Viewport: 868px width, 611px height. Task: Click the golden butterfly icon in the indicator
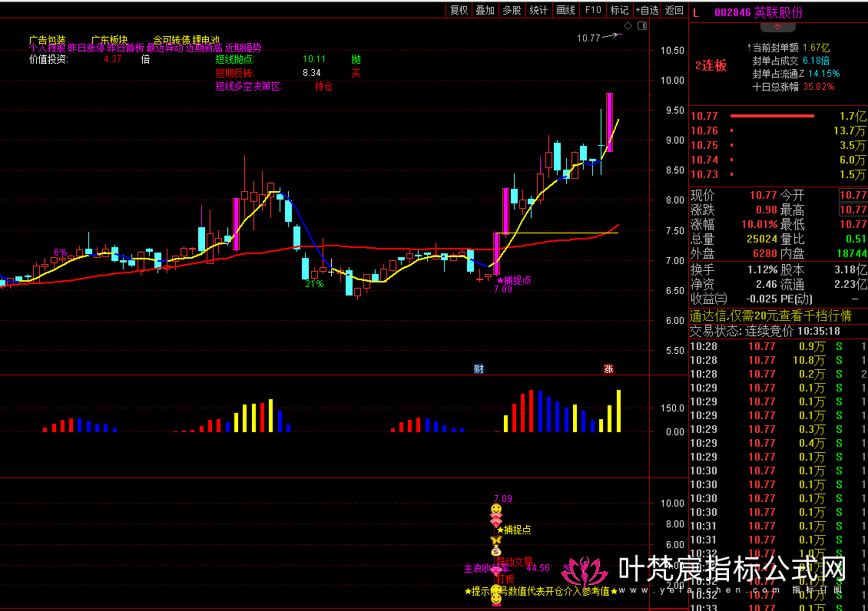pyautogui.click(x=496, y=540)
